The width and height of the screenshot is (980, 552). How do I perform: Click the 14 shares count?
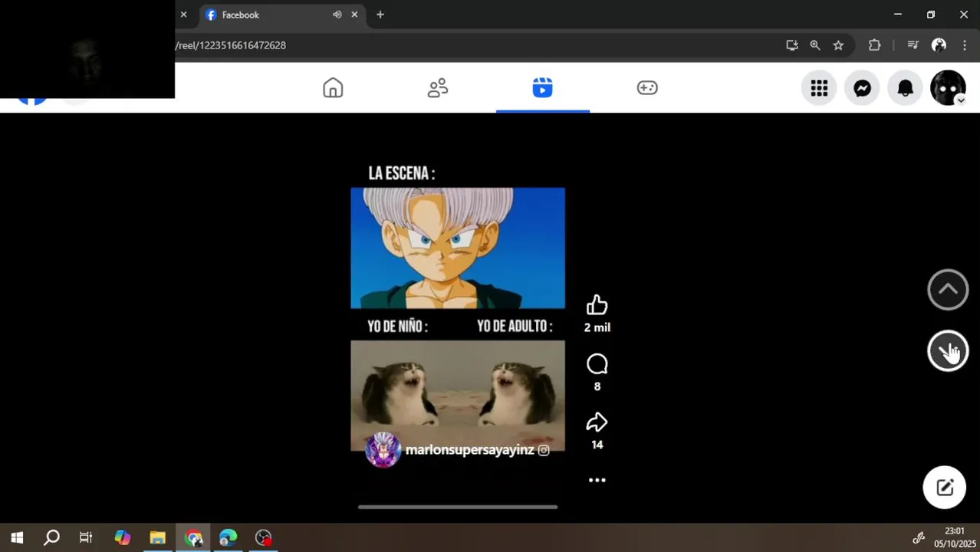click(597, 445)
